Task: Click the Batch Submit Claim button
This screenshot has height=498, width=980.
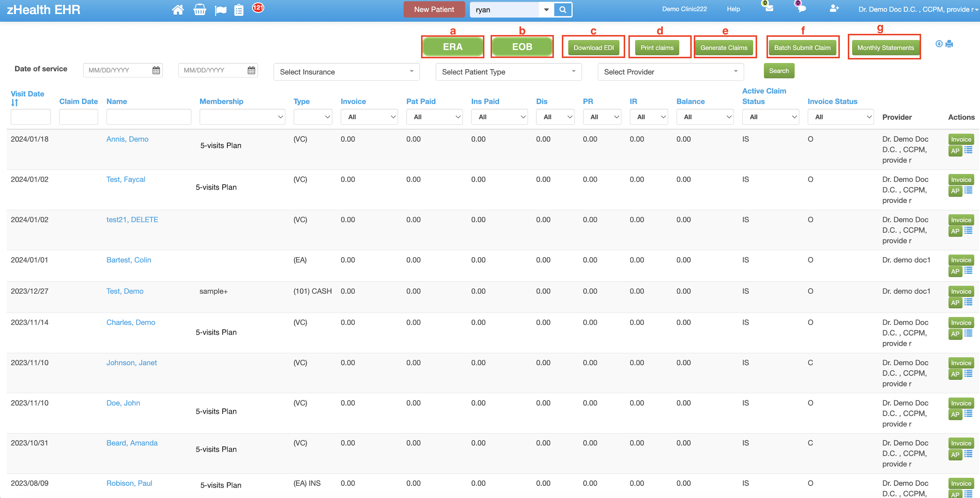Action: pos(802,48)
